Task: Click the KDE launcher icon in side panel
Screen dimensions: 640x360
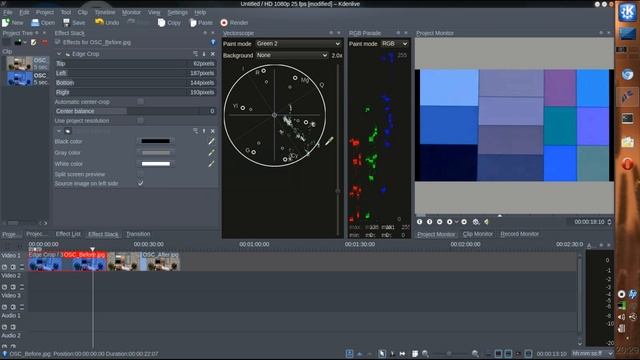Action: click(x=627, y=12)
